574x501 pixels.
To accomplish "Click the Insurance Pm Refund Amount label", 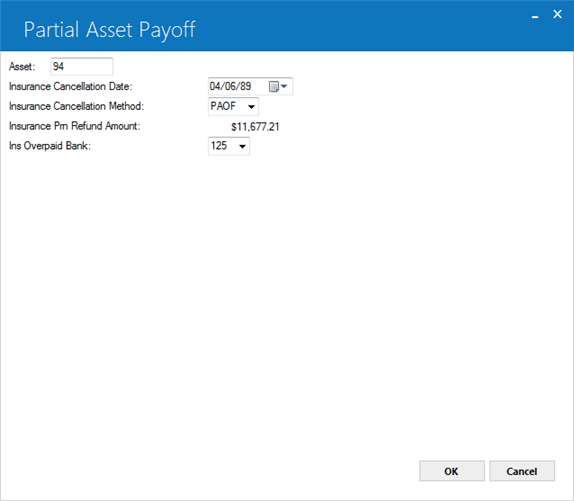I will [75, 126].
